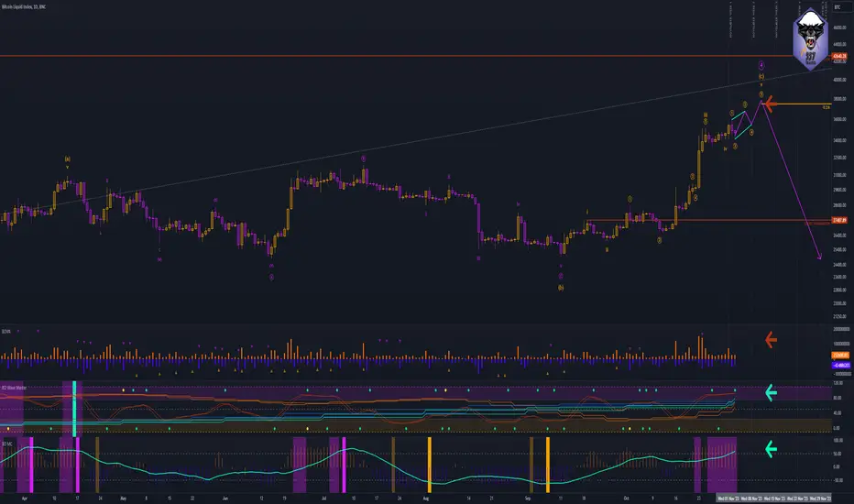Click the BOVA indicator label
Image resolution: width=854 pixels, height=504 pixels.
6,332
